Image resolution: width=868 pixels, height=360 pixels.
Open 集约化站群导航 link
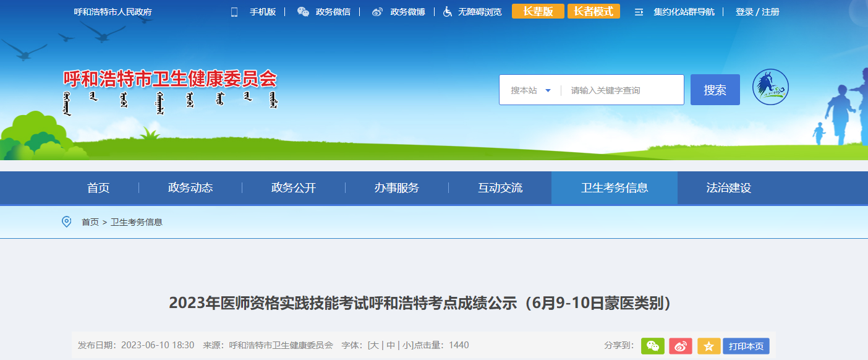click(684, 12)
